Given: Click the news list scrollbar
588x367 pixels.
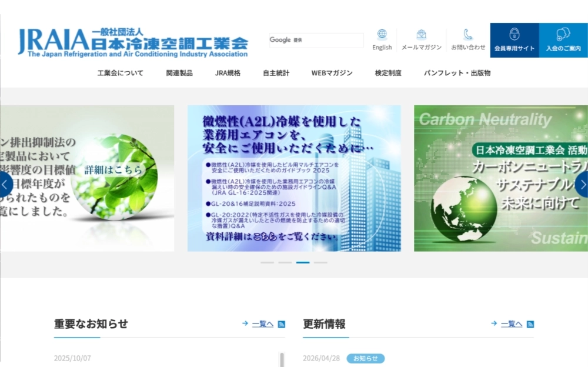Looking at the screenshot, I should pos(282,359).
